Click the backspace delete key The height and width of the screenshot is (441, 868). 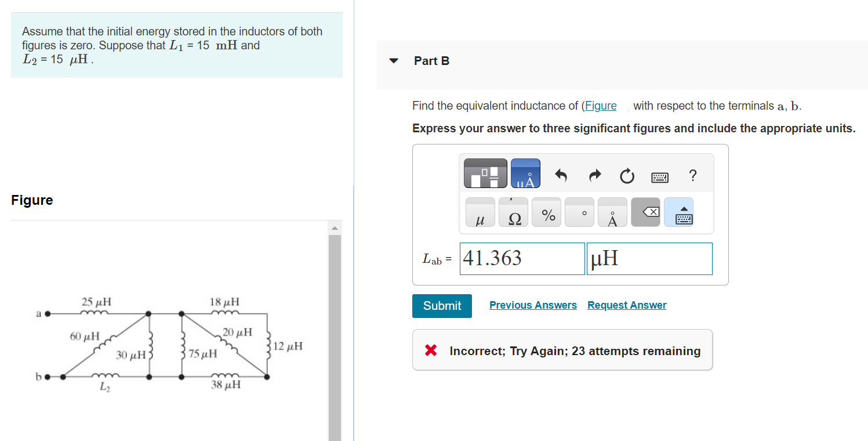coord(645,212)
